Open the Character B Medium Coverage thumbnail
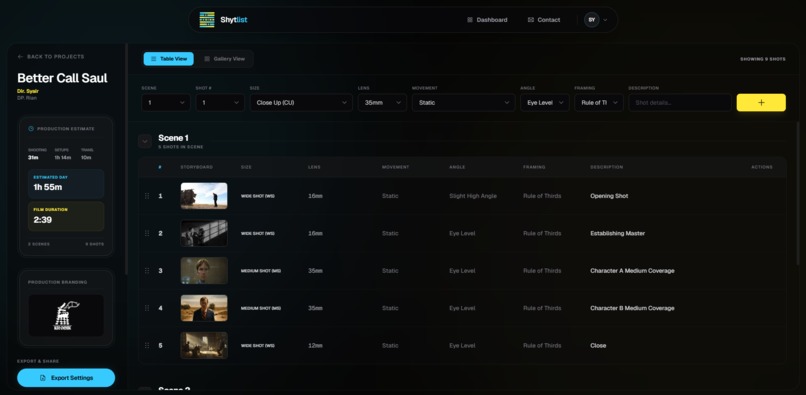This screenshot has width=806, height=395. pyautogui.click(x=204, y=308)
